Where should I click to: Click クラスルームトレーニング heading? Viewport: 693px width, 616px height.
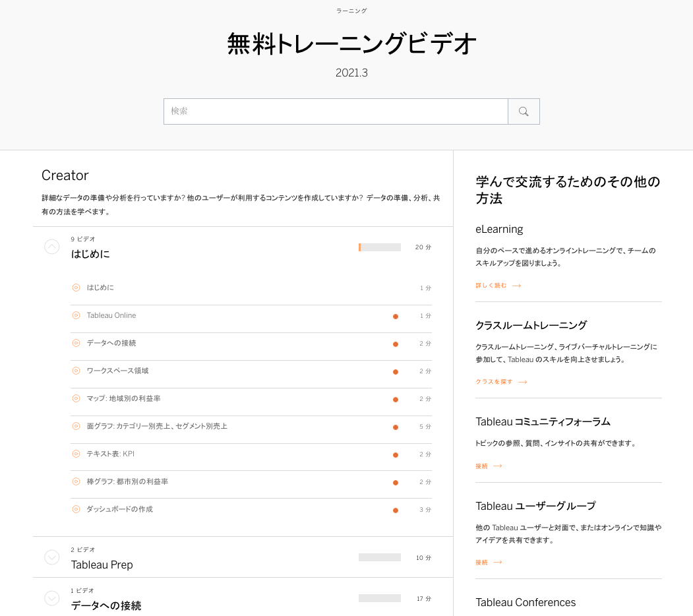(531, 325)
